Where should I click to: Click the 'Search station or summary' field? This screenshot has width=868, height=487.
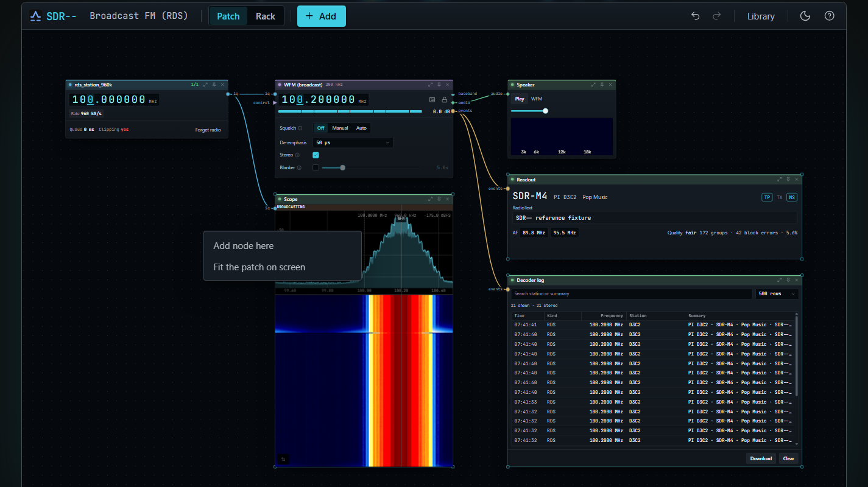point(631,293)
